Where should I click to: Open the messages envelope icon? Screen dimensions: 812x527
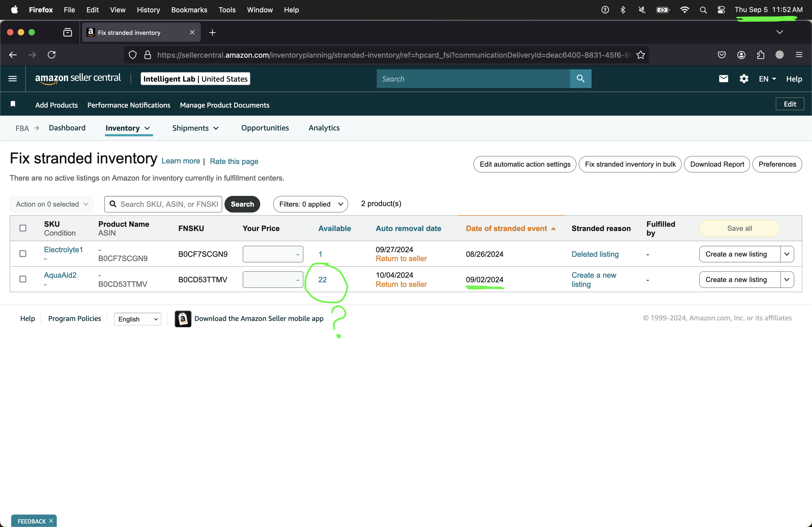723,79
